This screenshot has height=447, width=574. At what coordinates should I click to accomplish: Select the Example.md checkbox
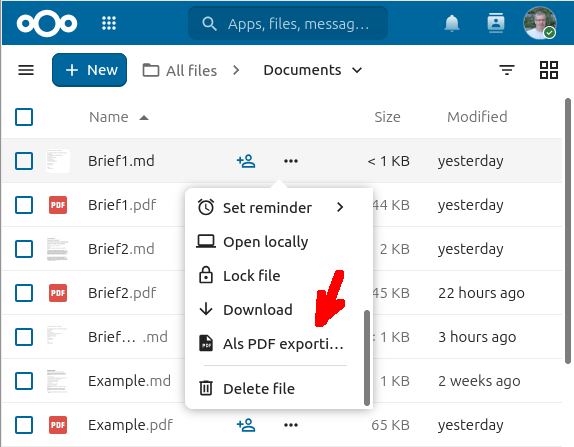24,381
